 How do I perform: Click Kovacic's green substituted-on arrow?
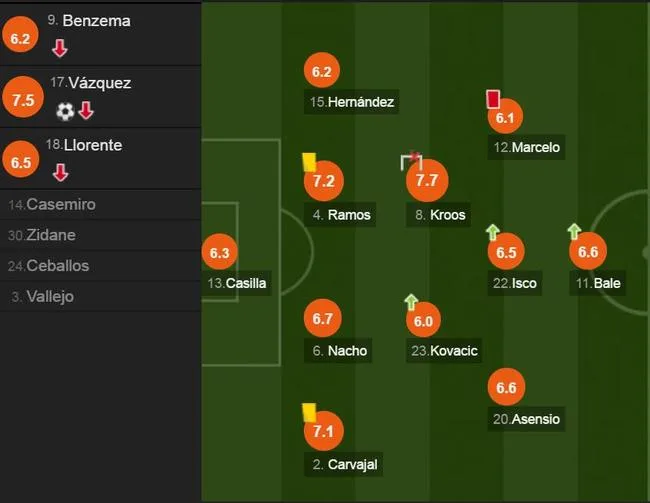(411, 302)
